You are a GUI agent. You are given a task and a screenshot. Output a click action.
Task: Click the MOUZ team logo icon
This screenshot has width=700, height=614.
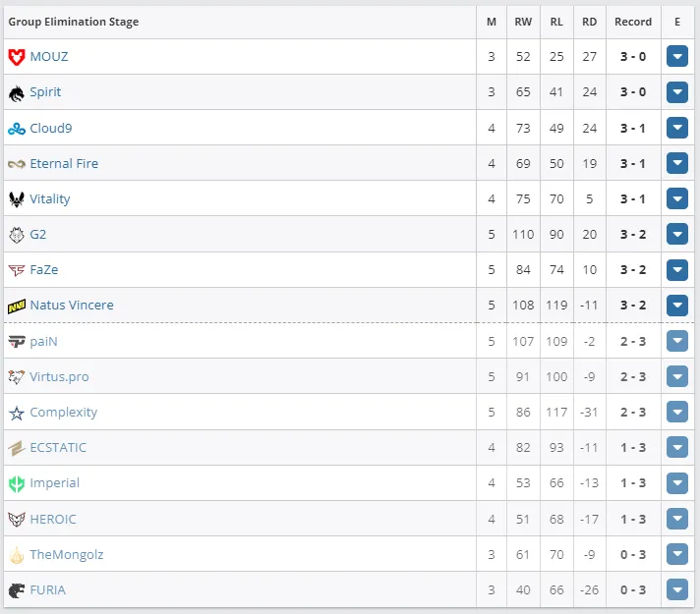point(17,57)
